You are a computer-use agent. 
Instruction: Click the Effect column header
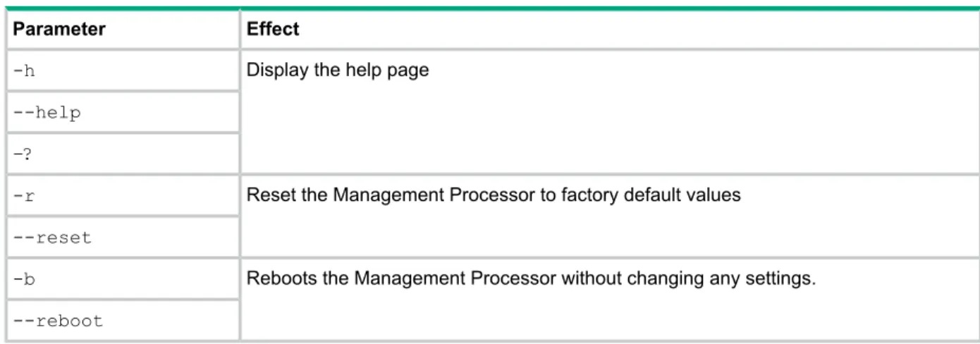[272, 29]
